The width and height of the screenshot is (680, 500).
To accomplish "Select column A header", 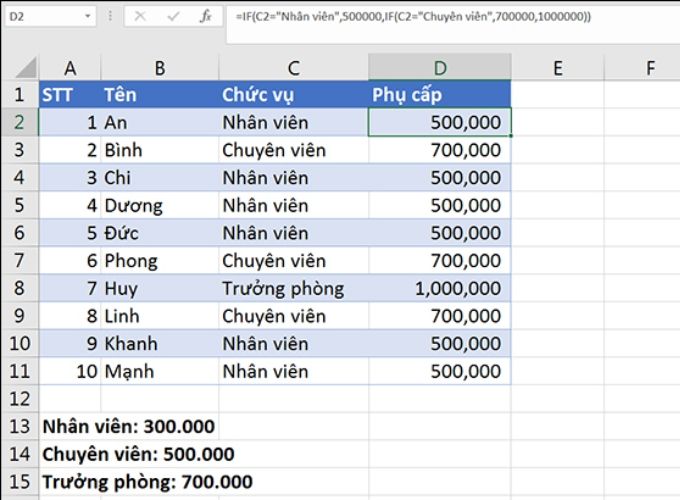I will tap(70, 68).
